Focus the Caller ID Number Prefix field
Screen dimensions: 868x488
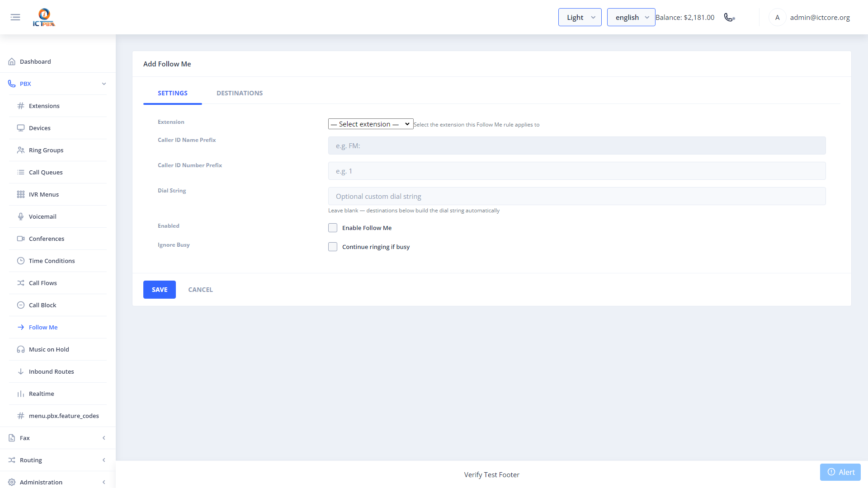click(x=577, y=171)
